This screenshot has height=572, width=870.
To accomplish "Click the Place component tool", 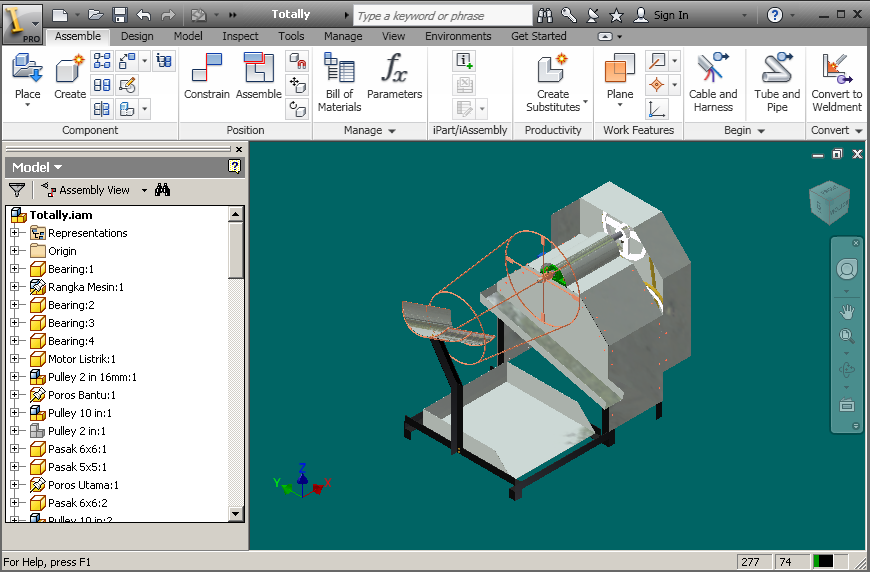I will click(27, 78).
